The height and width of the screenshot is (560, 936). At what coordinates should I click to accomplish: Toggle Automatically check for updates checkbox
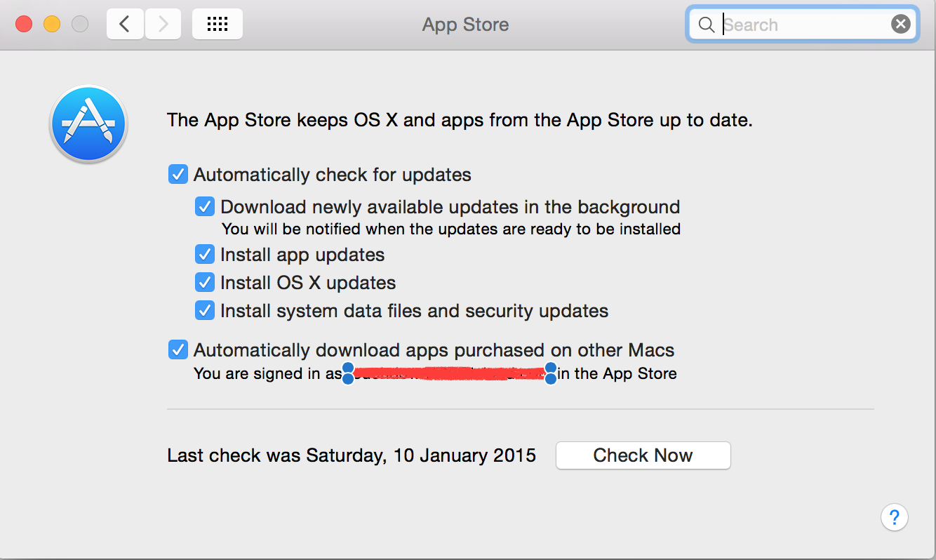tap(178, 174)
